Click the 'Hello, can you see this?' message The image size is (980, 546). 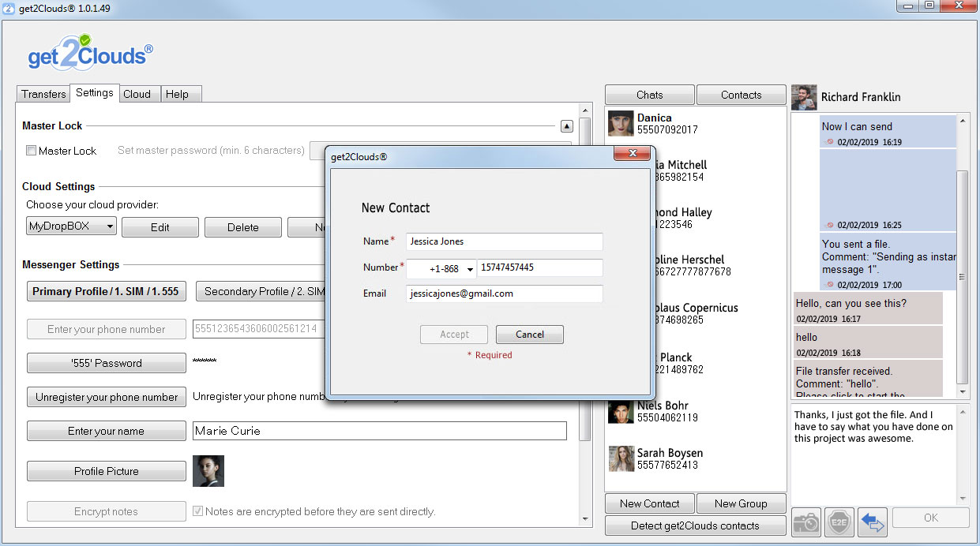coord(868,309)
